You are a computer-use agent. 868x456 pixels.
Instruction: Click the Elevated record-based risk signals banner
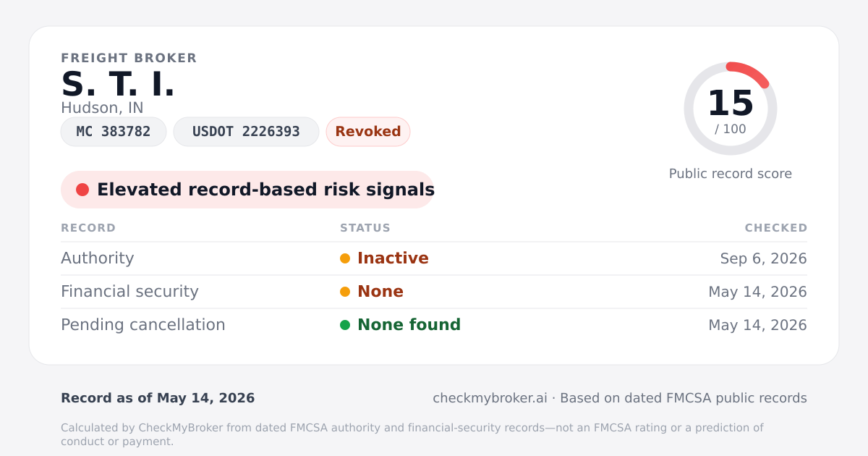pos(247,190)
